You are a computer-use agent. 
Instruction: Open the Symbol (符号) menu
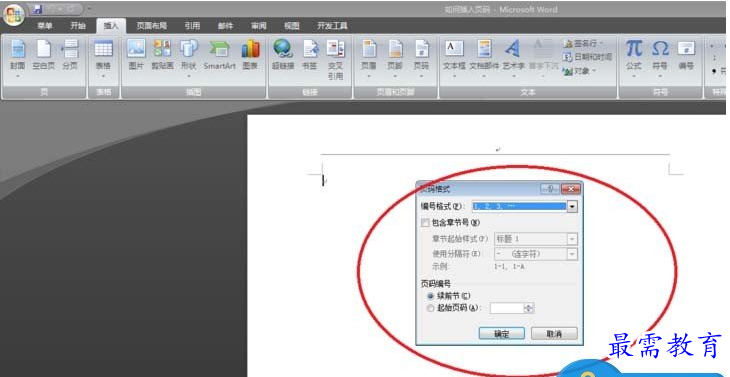(660, 58)
